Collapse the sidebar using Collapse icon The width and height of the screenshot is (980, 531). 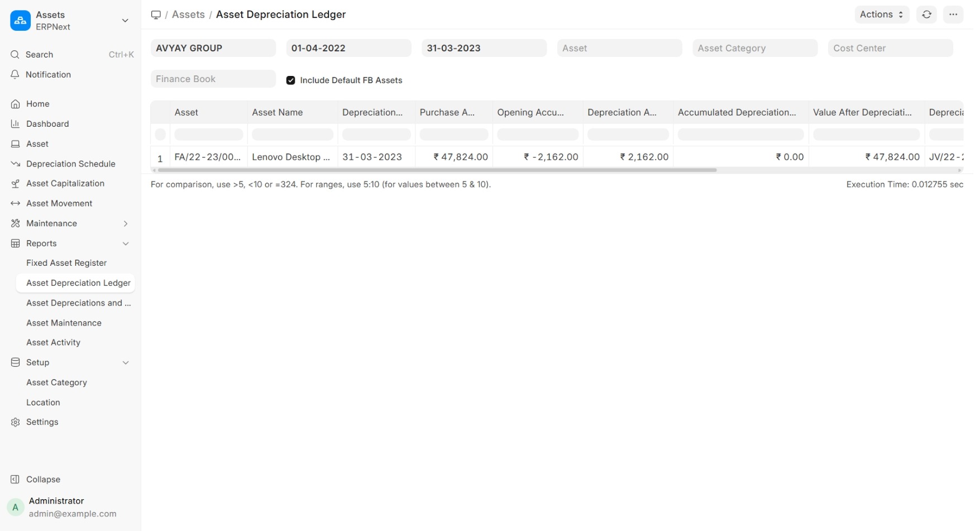(15, 479)
